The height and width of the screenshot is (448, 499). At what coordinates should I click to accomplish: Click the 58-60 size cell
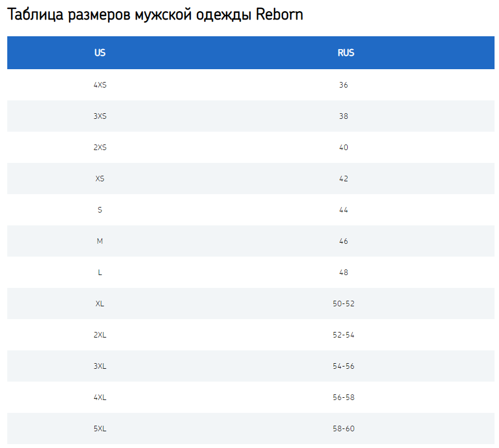343,429
